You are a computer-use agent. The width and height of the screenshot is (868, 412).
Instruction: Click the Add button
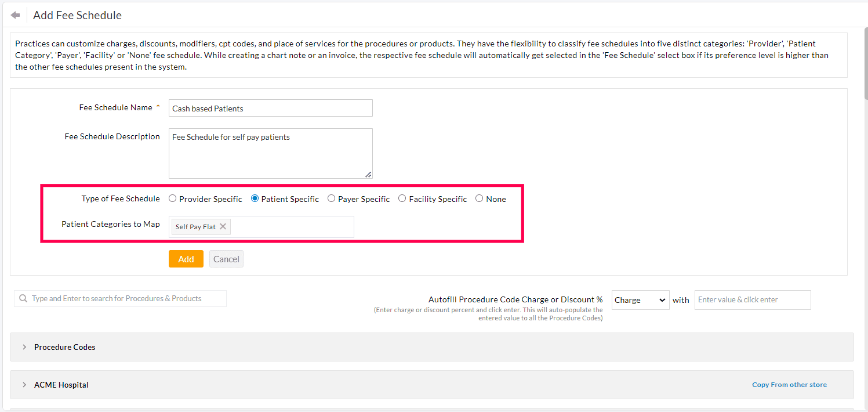pyautogui.click(x=186, y=259)
